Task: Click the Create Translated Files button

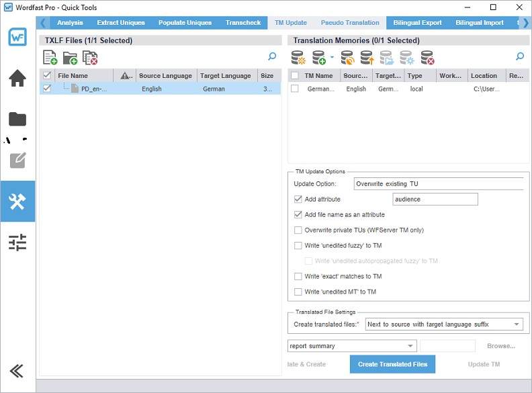Action: (392, 364)
